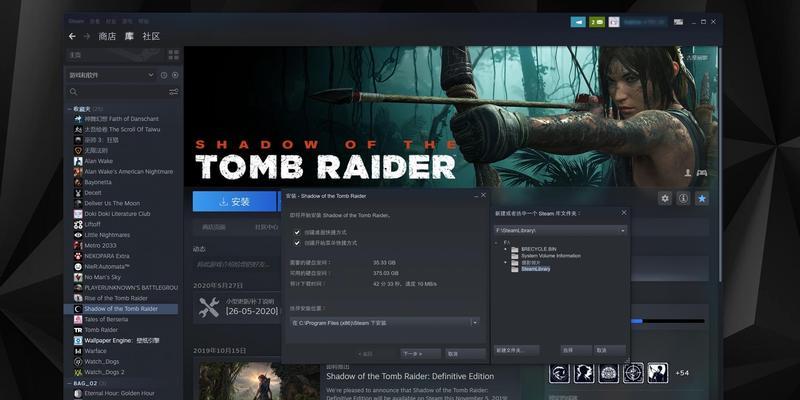Collapse the 收藏夹 favorites category
Image resolution: width=800 pixels, height=400 pixels.
tap(70, 109)
